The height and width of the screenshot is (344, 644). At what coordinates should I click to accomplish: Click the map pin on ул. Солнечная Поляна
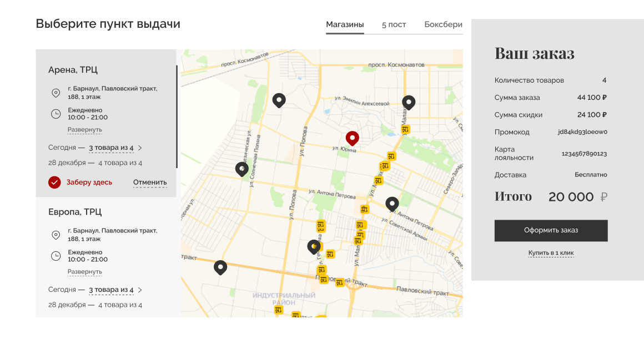click(x=241, y=168)
